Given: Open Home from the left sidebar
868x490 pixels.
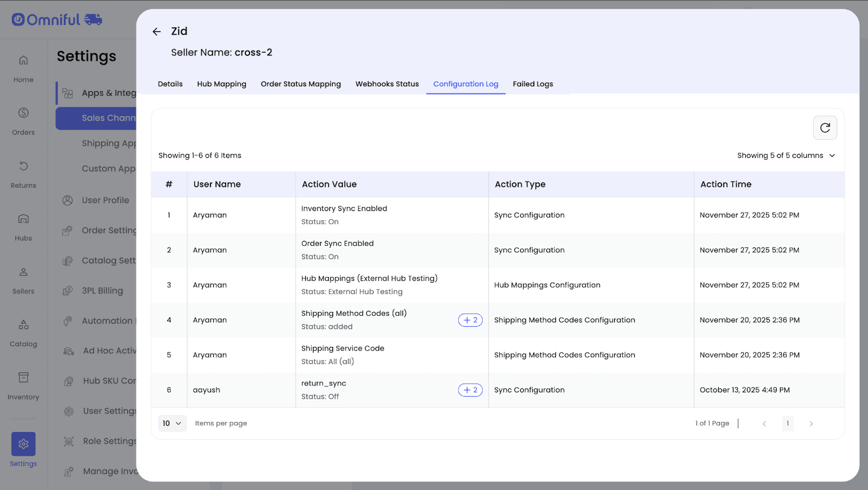Looking at the screenshot, I should click(x=23, y=67).
